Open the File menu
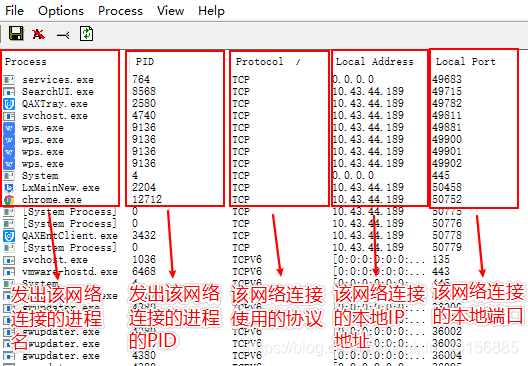 point(14,11)
